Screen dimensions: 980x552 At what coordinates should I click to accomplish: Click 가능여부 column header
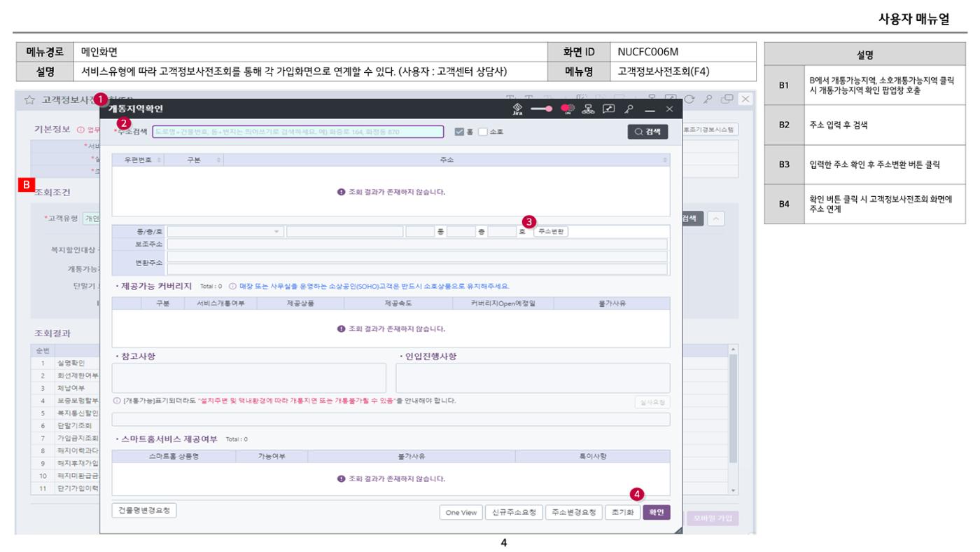tap(270, 456)
